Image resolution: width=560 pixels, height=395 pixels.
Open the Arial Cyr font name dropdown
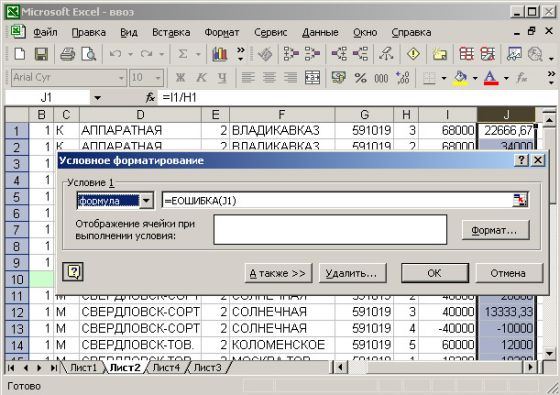click(121, 78)
